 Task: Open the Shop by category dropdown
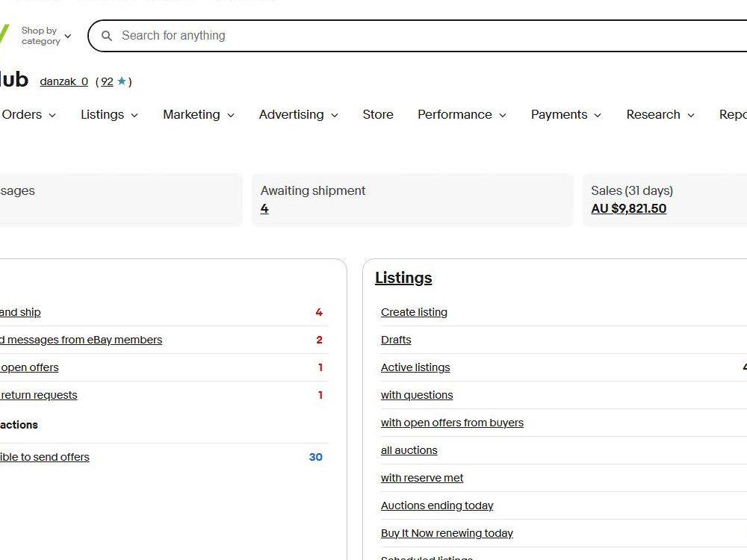(x=46, y=36)
